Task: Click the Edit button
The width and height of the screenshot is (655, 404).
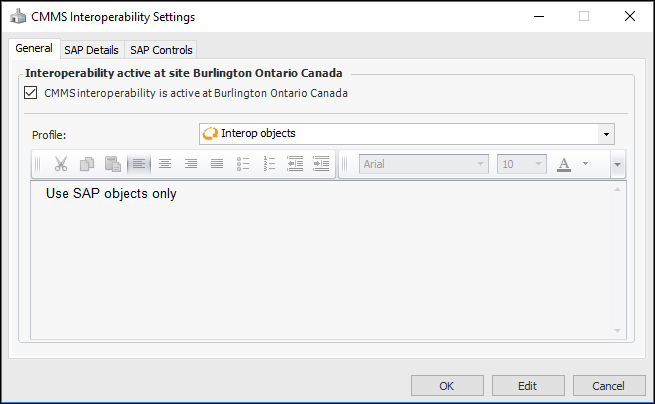Action: pyautogui.click(x=528, y=386)
